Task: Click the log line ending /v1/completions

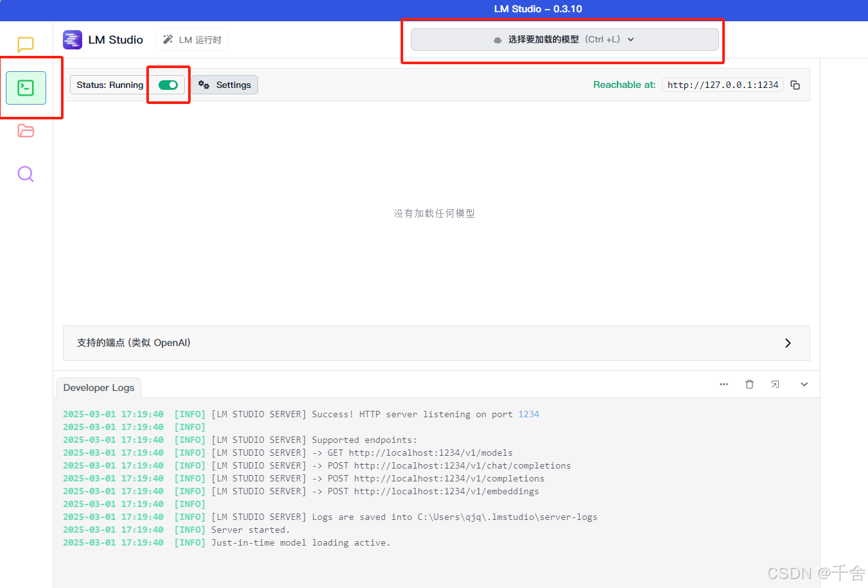Action: pyautogui.click(x=304, y=478)
